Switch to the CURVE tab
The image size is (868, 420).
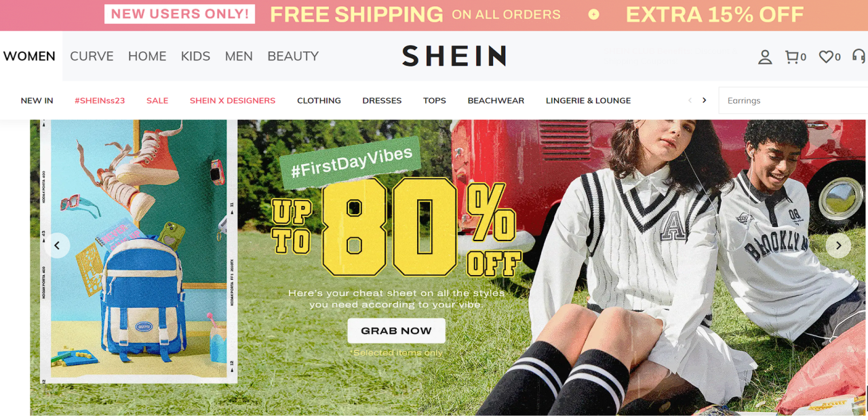(x=92, y=56)
